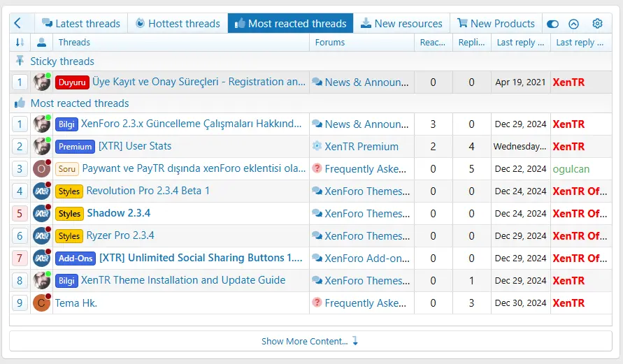Open XenForo 2.3.x Güncelleme Çalışmaları thread
Image resolution: width=623 pixels, height=364 pixels.
pyautogui.click(x=191, y=124)
